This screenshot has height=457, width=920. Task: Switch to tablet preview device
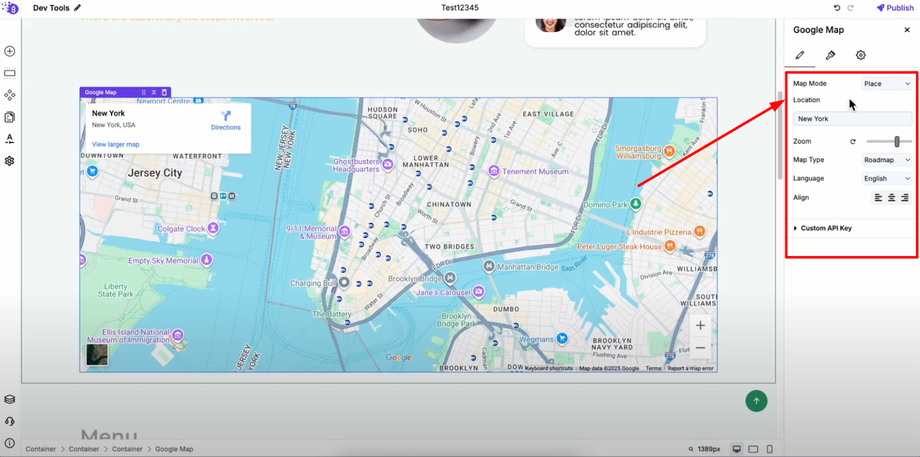click(x=754, y=449)
